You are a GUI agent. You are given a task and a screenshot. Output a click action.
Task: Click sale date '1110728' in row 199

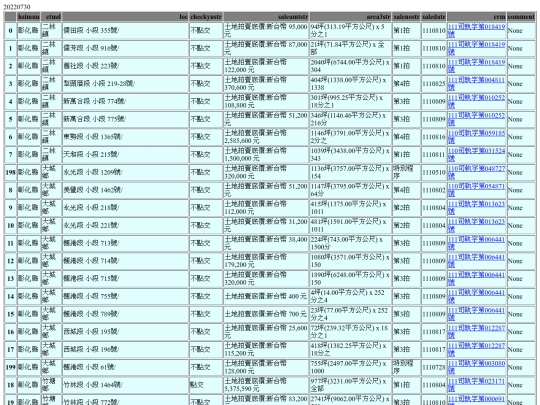pos(434,367)
